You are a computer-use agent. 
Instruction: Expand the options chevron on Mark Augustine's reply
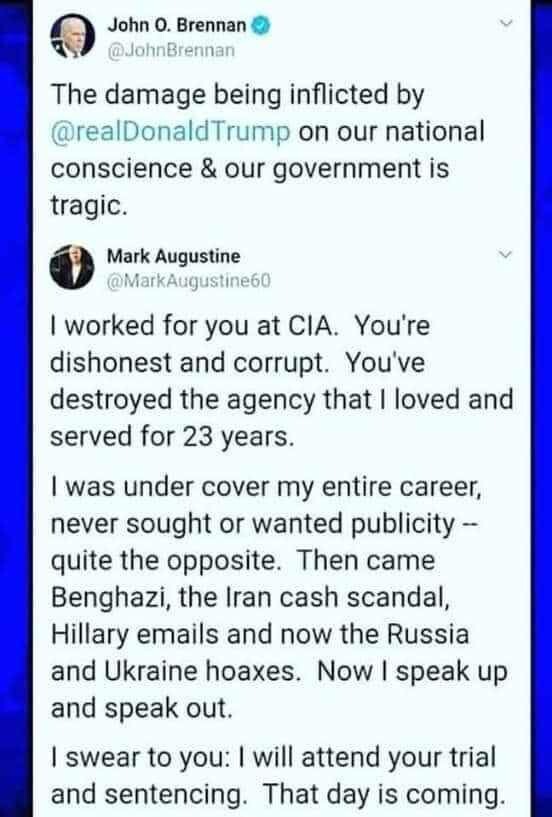click(x=506, y=255)
